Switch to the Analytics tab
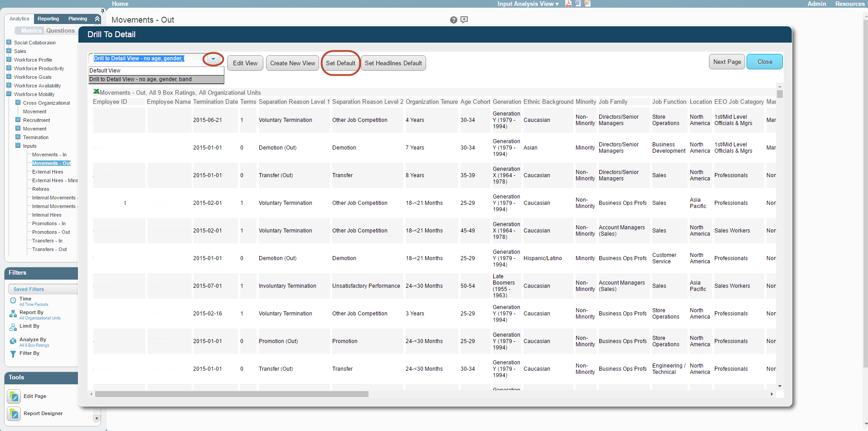This screenshot has width=868, height=431. (19, 19)
